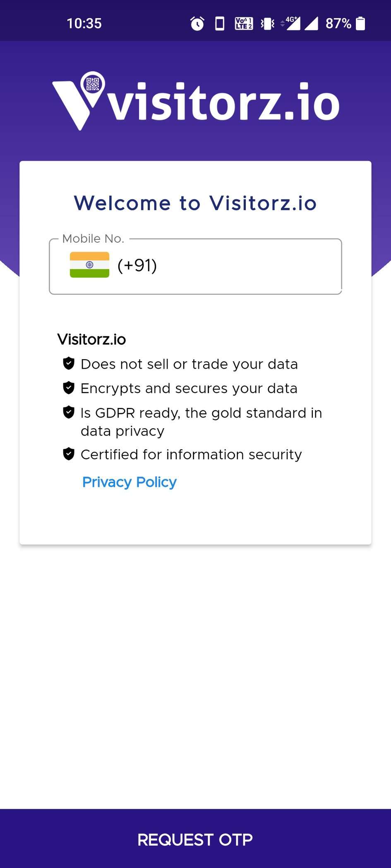This screenshot has height=868, width=391.
Task: Open country selector via India flag
Action: [x=89, y=265]
